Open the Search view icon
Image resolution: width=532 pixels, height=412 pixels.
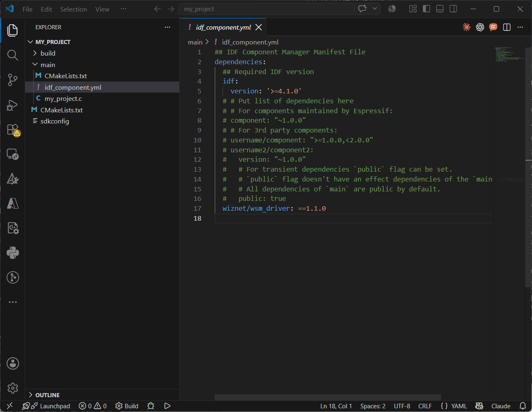[x=13, y=55]
